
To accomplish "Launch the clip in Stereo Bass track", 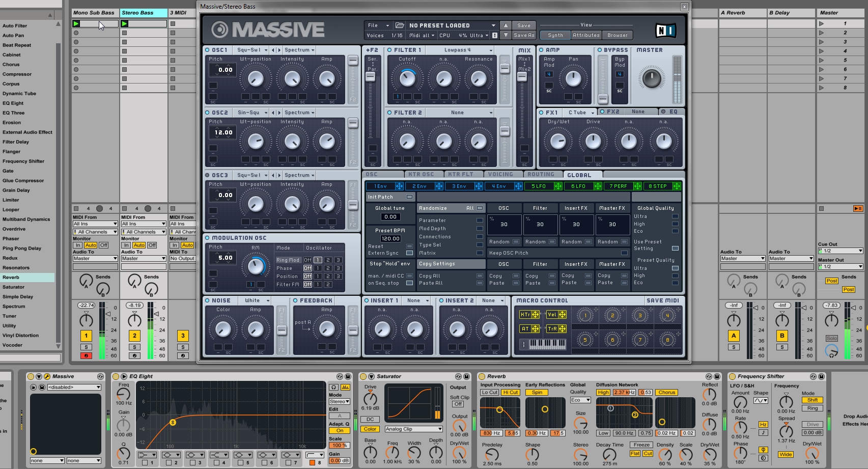I will (x=125, y=23).
